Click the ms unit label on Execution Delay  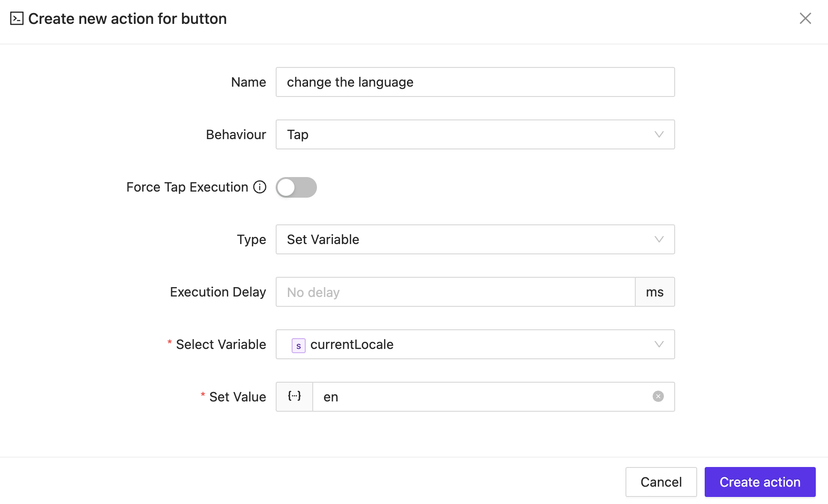655,292
